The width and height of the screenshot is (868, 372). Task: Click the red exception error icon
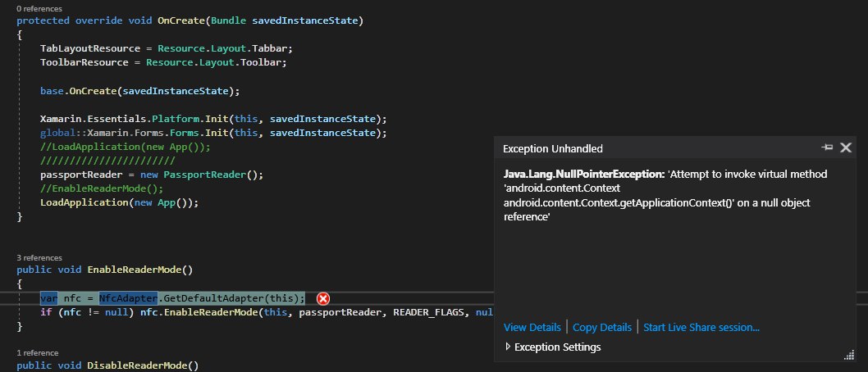[322, 298]
